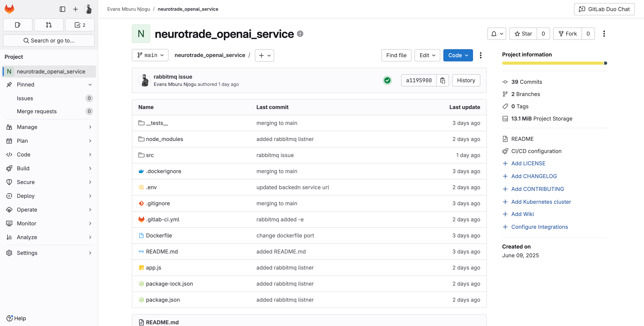The image size is (644, 326).
Task: Toggle the sidebar collapse icon
Action: [62, 9]
